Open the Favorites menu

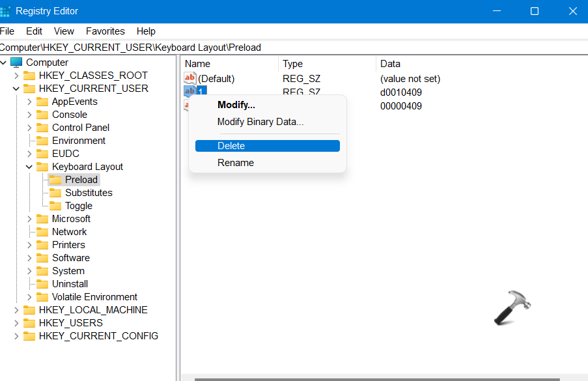[x=105, y=31]
